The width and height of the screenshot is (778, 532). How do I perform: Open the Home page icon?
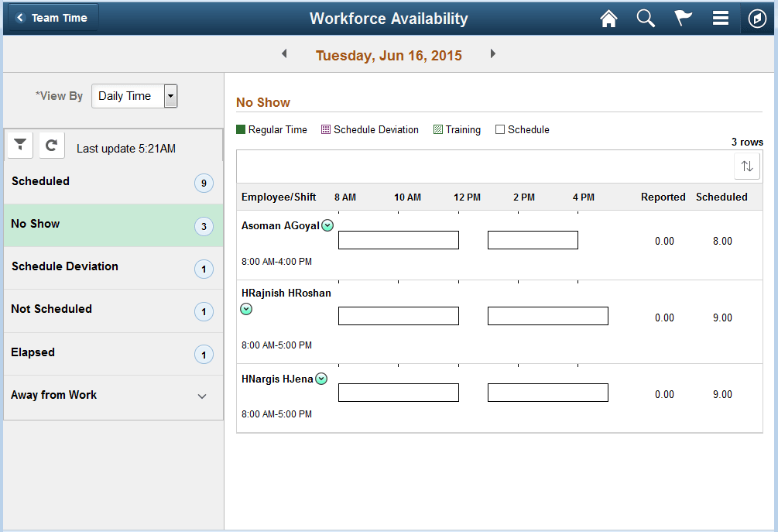click(x=608, y=19)
